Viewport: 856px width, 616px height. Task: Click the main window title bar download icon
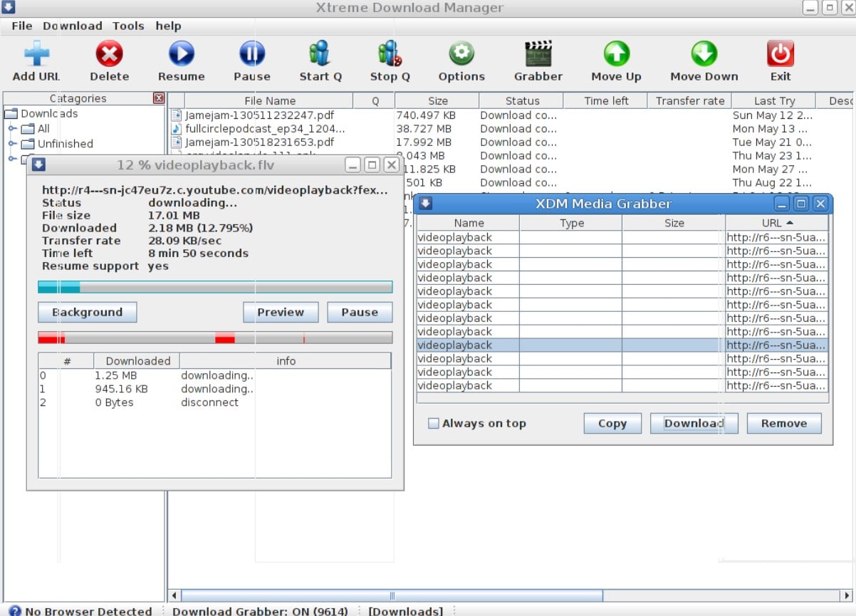click(x=9, y=8)
